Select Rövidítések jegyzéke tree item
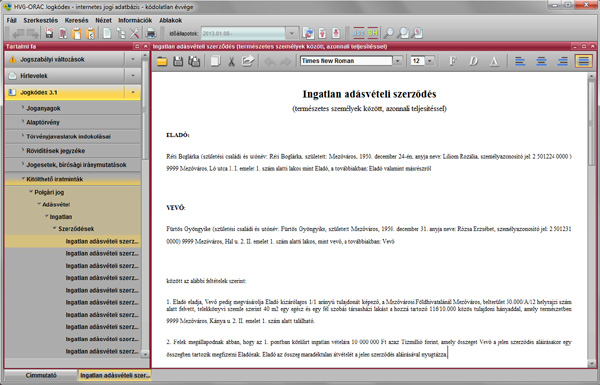 [x=73, y=150]
